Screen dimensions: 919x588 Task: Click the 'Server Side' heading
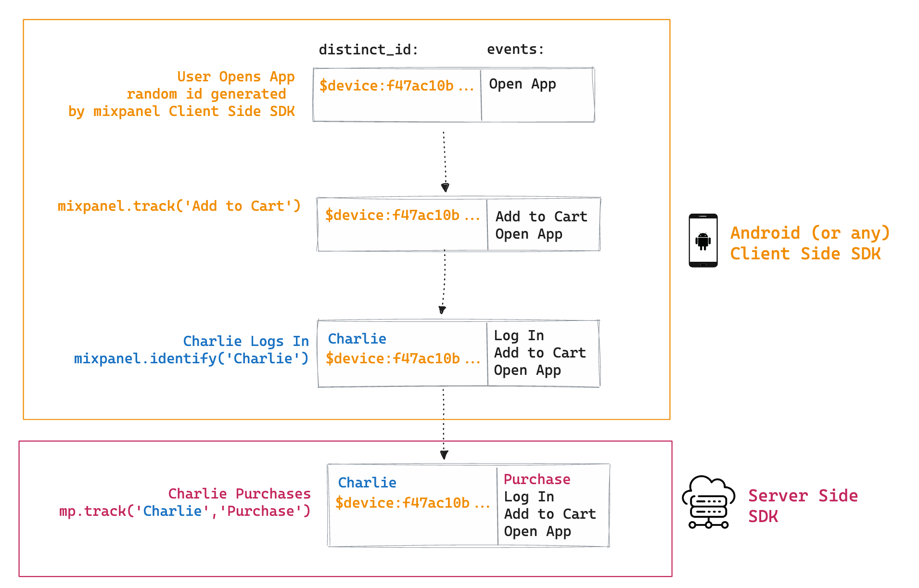(x=803, y=496)
